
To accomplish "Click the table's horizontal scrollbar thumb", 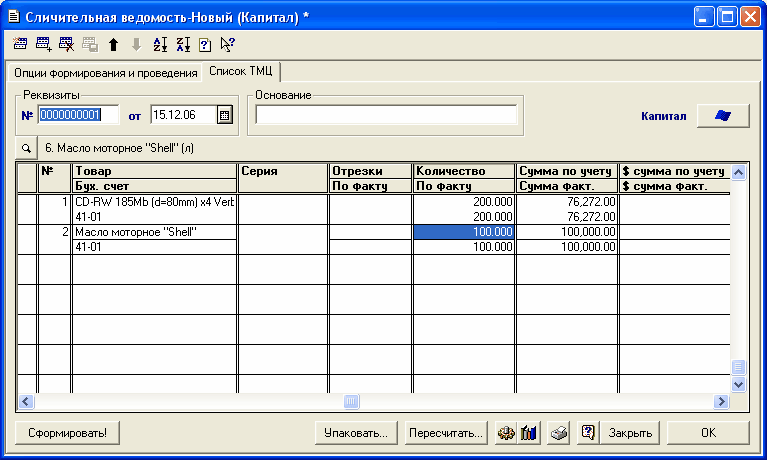I will (351, 401).
